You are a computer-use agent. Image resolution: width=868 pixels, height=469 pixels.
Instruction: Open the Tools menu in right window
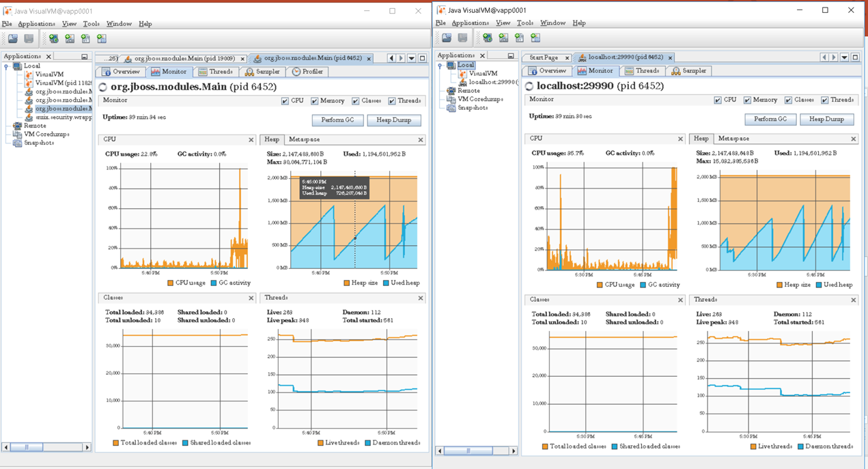[x=524, y=23]
